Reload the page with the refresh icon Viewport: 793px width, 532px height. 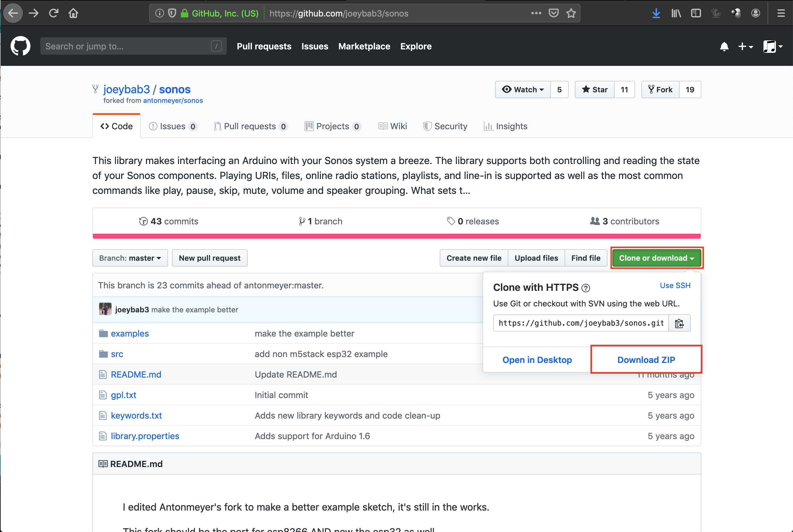(x=53, y=13)
